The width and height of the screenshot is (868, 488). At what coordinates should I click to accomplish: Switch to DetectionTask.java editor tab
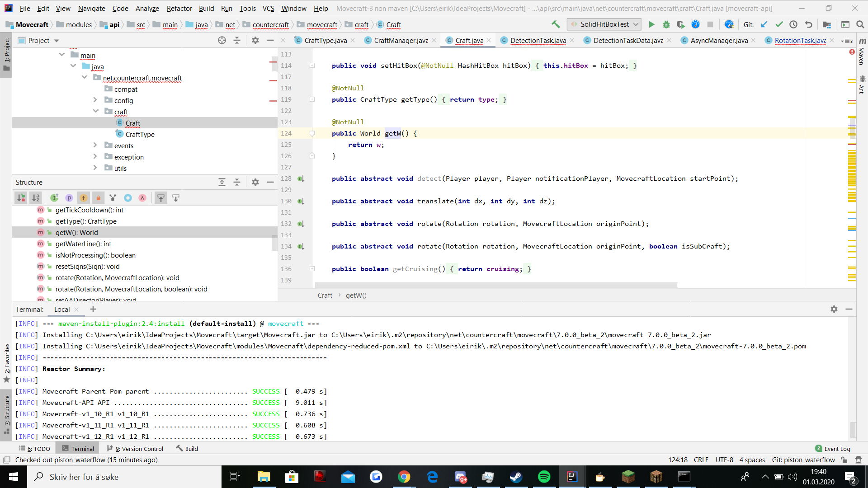(x=538, y=40)
